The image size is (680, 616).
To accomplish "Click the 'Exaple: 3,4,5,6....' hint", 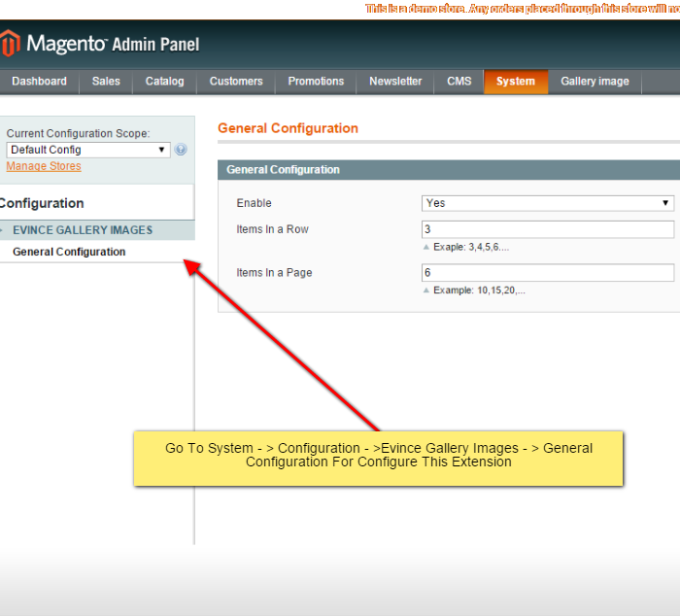I will click(x=471, y=247).
